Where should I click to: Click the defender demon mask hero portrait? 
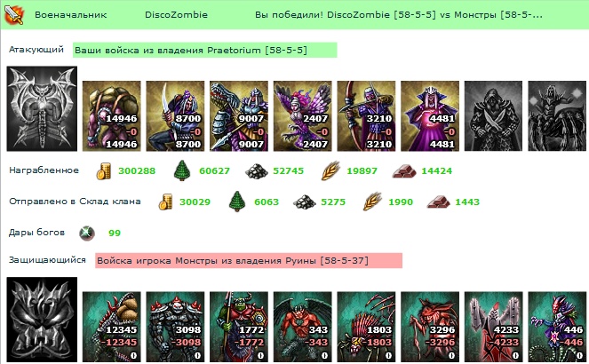[42, 320]
